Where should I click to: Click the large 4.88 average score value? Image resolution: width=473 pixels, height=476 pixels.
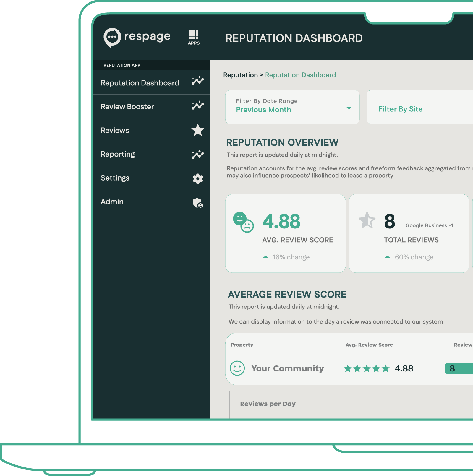point(281,221)
